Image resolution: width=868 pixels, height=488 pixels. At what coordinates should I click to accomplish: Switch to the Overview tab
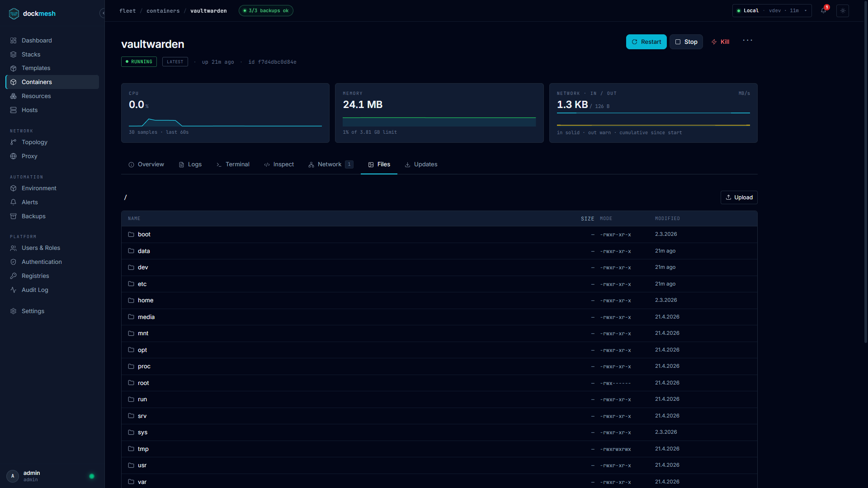point(146,164)
